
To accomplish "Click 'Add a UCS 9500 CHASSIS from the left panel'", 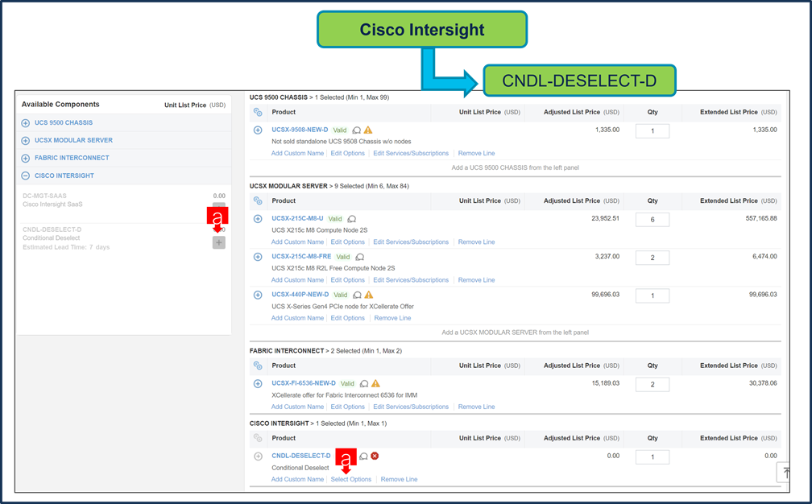I will [x=515, y=167].
